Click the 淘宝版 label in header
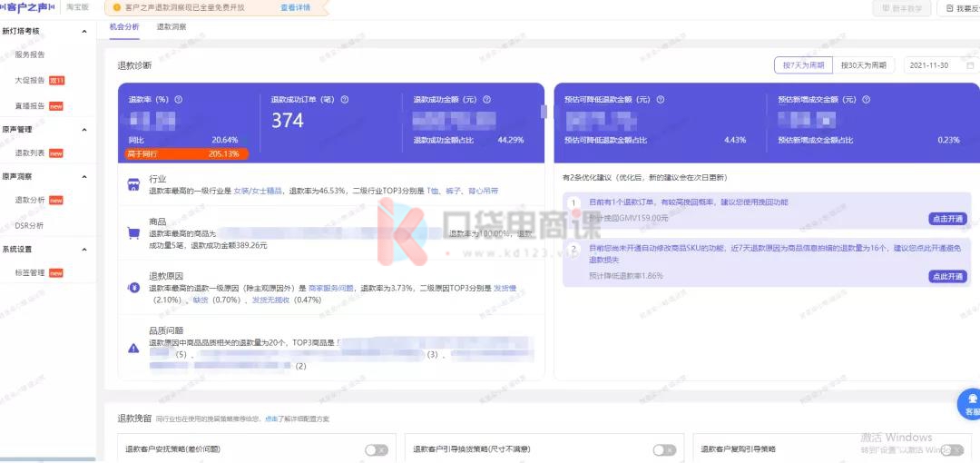This screenshot has height=463, width=980. click(x=77, y=7)
